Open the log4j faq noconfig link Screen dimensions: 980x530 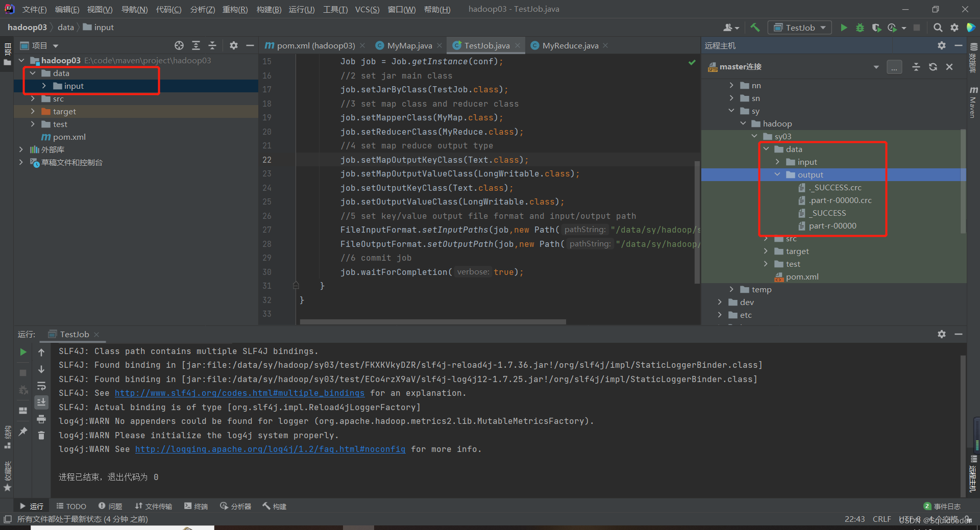click(270, 449)
